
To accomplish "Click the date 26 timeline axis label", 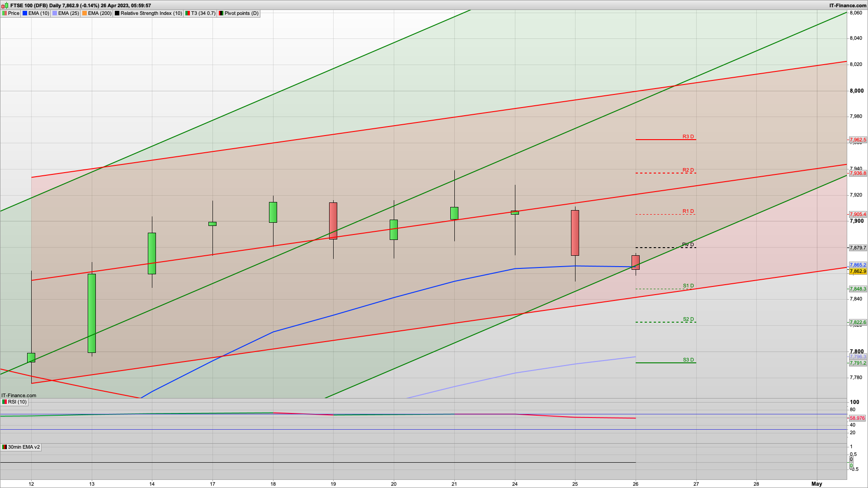I will 636,483.
